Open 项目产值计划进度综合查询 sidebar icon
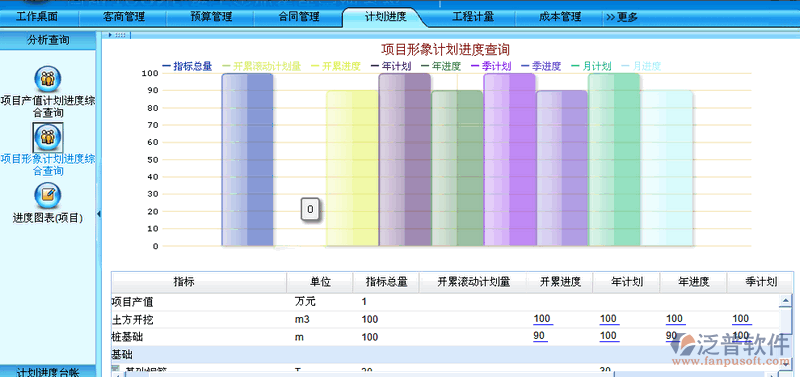This screenshot has width=800, height=377. coord(47,79)
